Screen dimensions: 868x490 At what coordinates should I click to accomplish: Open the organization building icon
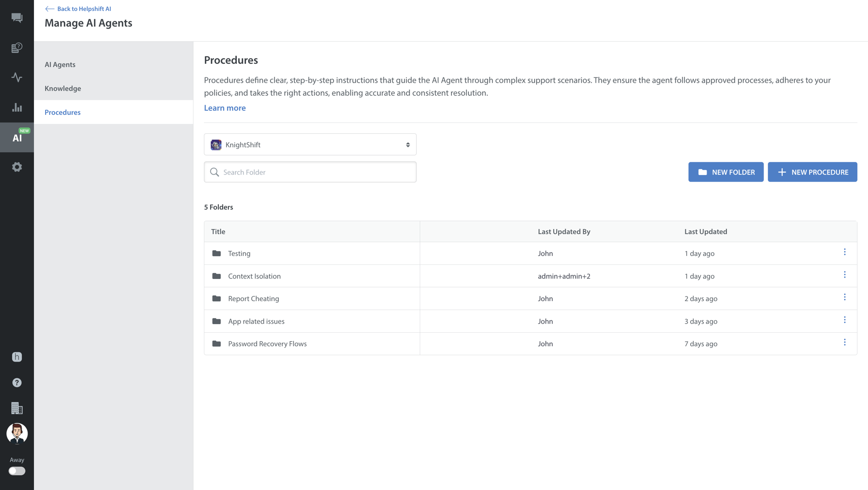[x=17, y=408]
